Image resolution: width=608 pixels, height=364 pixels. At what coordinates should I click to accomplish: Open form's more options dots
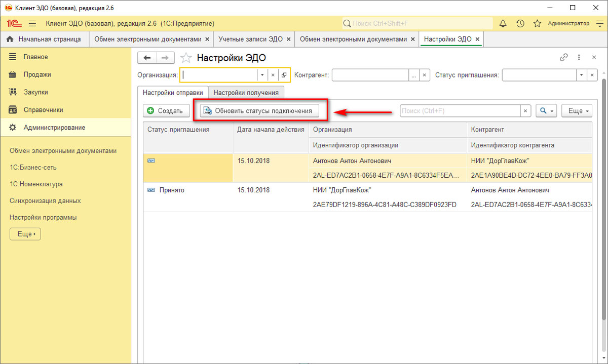pyautogui.click(x=579, y=58)
